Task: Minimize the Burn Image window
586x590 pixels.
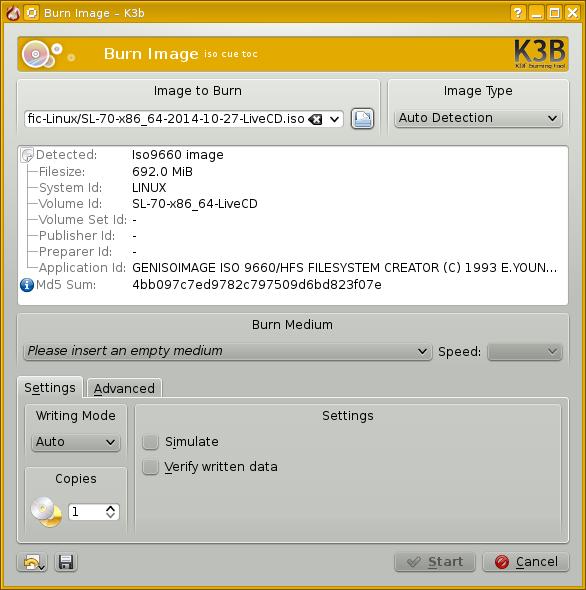Action: coord(536,13)
